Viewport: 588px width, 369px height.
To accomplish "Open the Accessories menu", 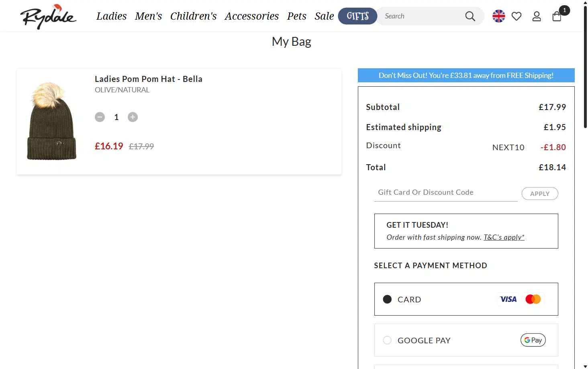I will click(x=251, y=16).
